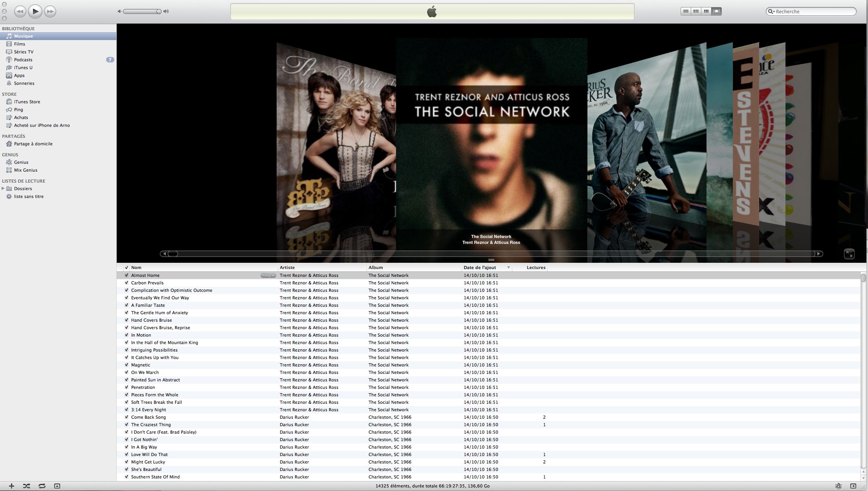Viewport: 868px width, 491px height.
Task: Click The Social Network center album cover
Action: tap(492, 134)
